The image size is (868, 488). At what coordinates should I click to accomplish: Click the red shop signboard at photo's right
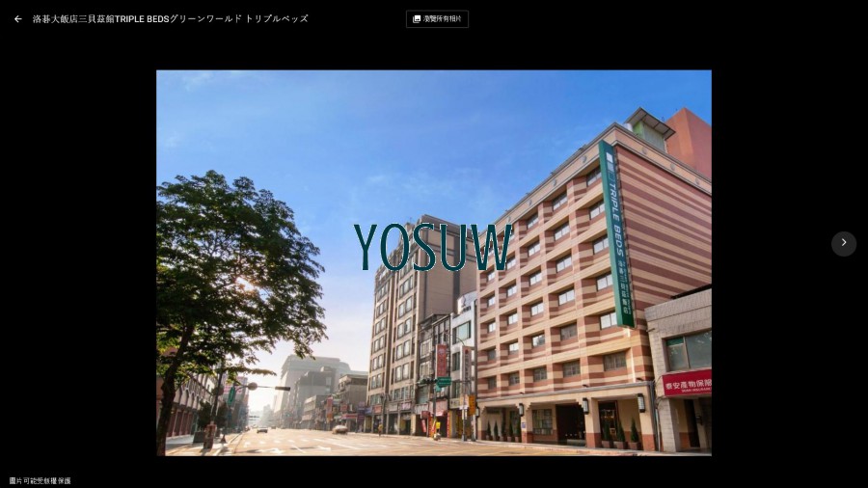[687, 382]
